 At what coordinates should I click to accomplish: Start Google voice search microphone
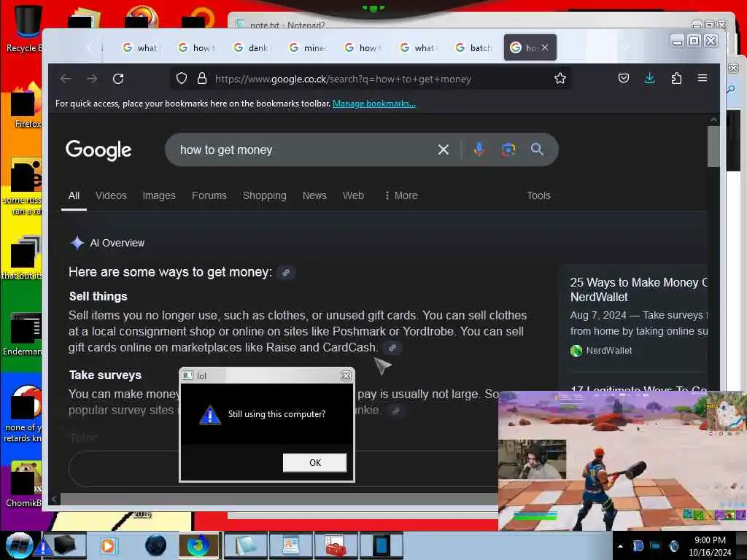click(x=479, y=149)
